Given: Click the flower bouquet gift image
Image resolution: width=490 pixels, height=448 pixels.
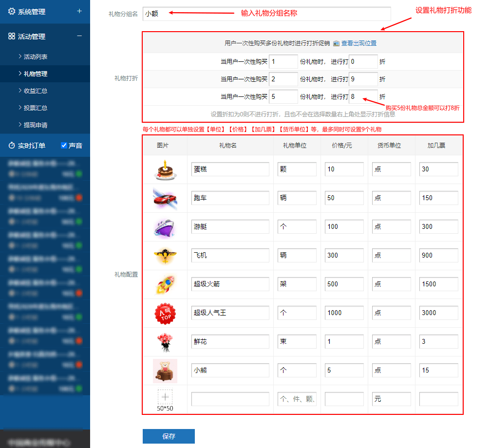Looking at the screenshot, I should [165, 342].
